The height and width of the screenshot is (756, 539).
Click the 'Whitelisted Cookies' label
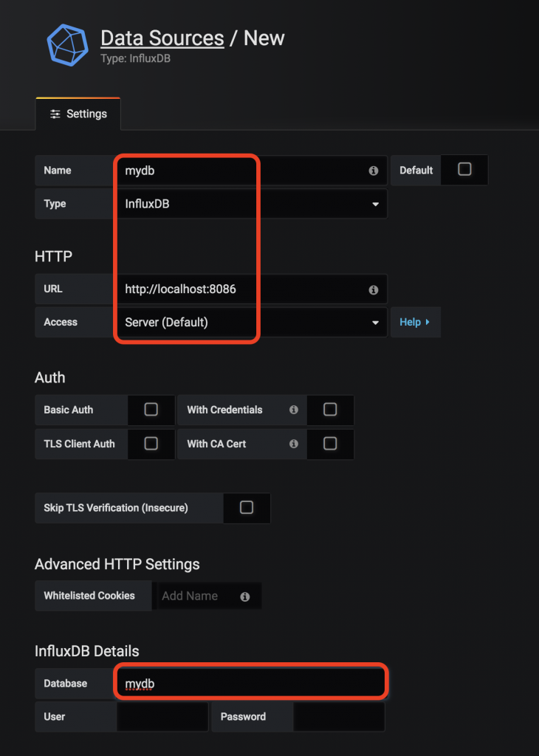(x=89, y=596)
